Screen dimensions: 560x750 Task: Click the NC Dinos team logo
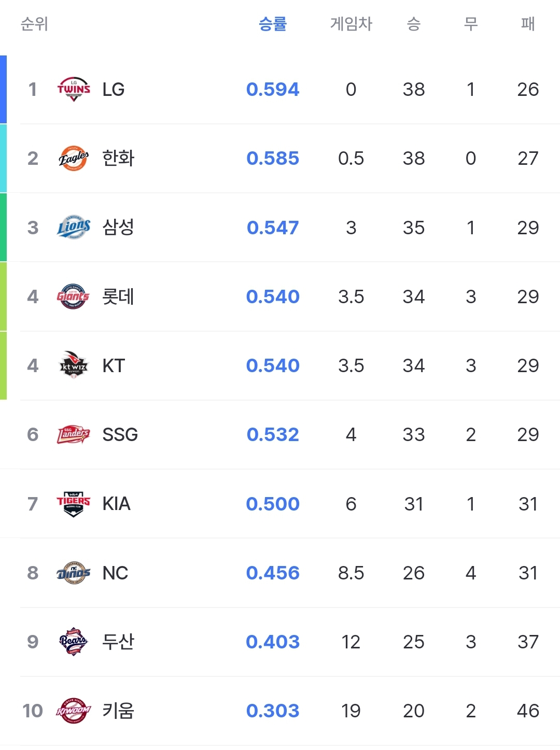click(x=74, y=573)
